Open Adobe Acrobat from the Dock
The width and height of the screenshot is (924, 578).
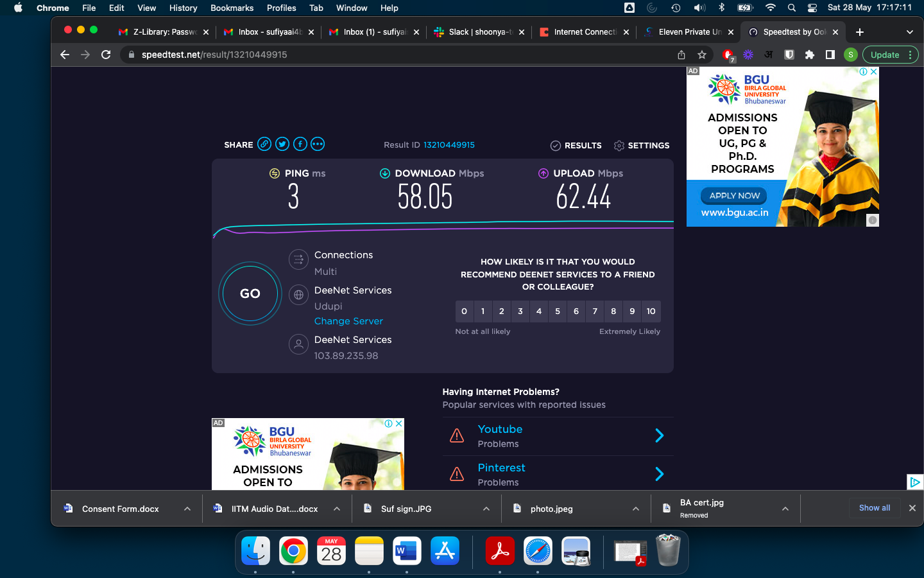pos(500,551)
